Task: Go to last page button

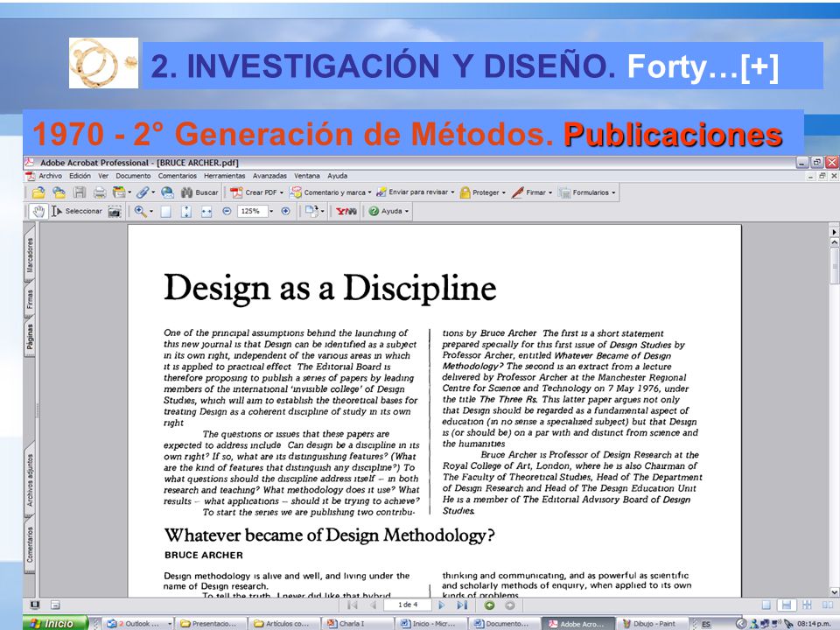Action: point(462,605)
